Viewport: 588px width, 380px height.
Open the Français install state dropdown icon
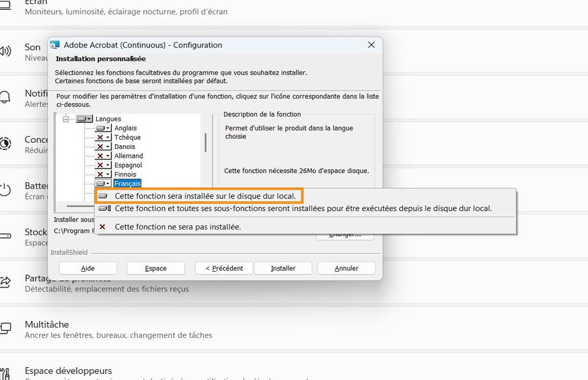tap(103, 183)
